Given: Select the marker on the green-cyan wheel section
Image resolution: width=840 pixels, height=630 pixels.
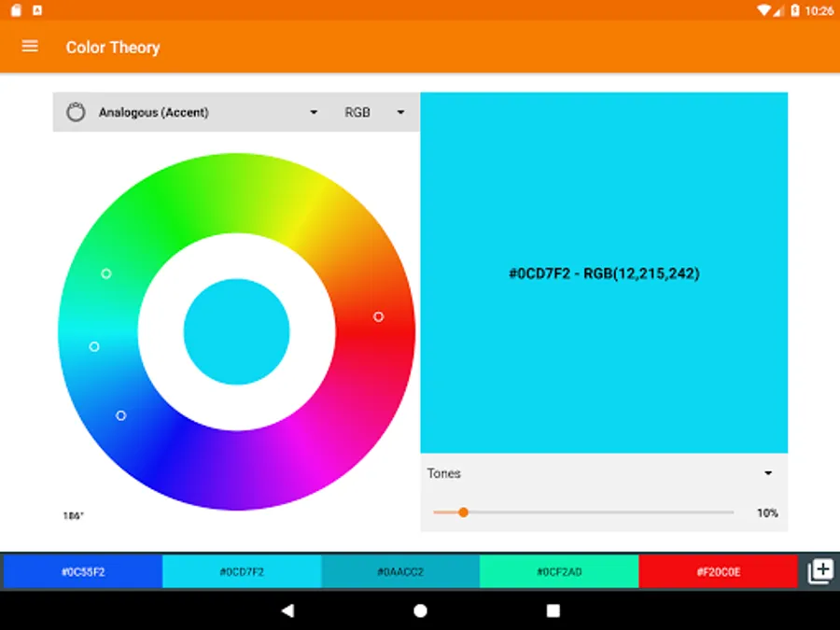Looking at the screenshot, I should [105, 273].
